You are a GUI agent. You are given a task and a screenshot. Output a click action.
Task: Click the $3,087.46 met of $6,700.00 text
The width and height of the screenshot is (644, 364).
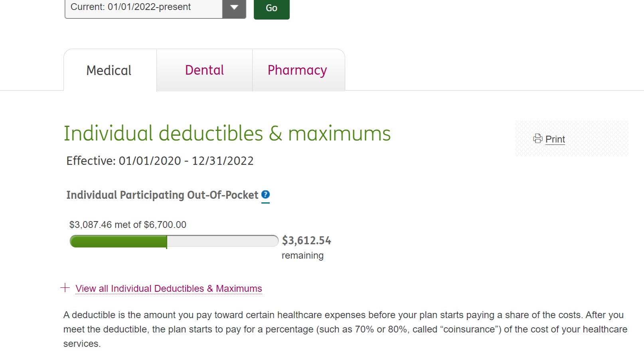(x=128, y=225)
